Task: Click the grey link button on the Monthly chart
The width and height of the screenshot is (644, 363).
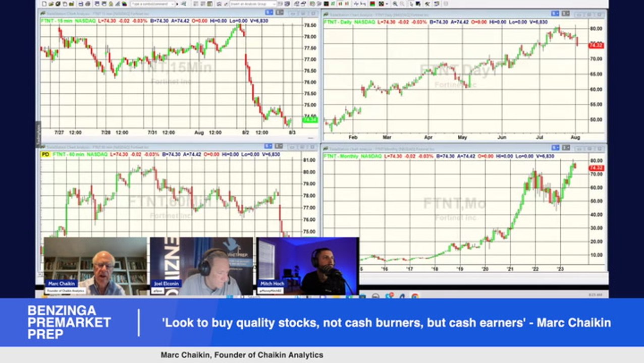Action: (565, 148)
